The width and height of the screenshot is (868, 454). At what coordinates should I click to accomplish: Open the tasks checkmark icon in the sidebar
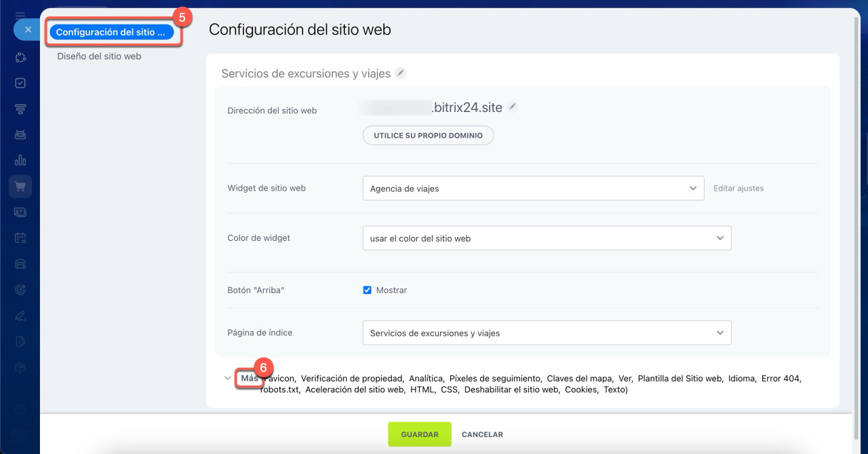tap(20, 83)
